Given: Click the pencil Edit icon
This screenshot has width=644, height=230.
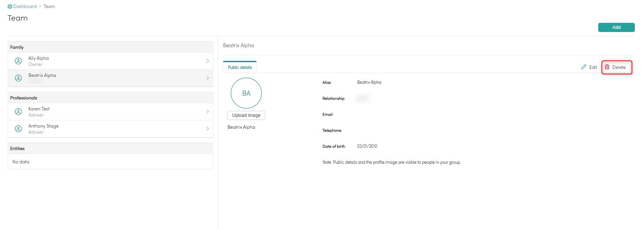Looking at the screenshot, I should click(x=584, y=67).
